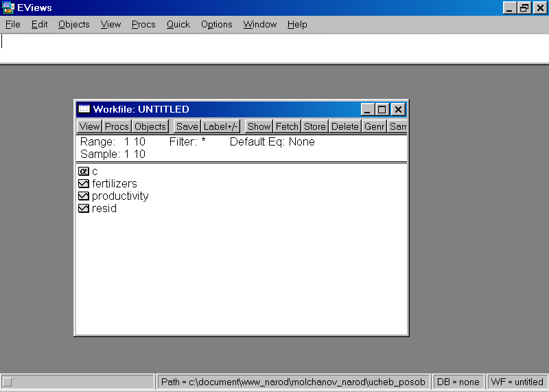Click the small square indicator in status bar

tap(7, 382)
